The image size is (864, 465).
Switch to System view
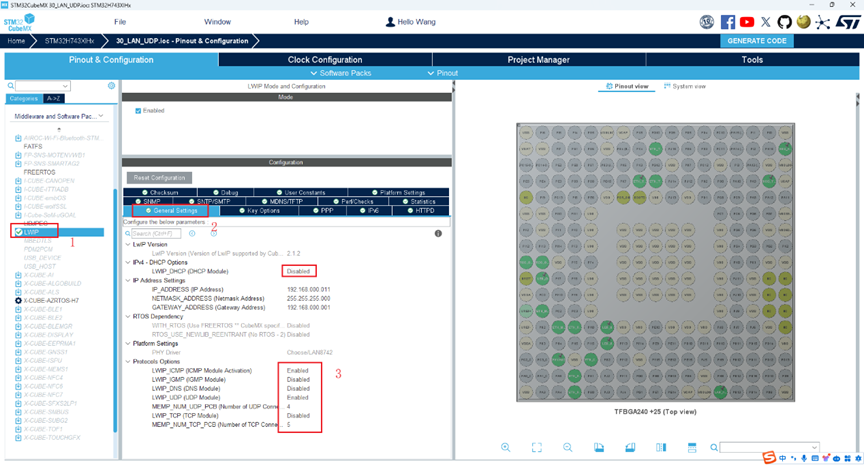[685, 86]
